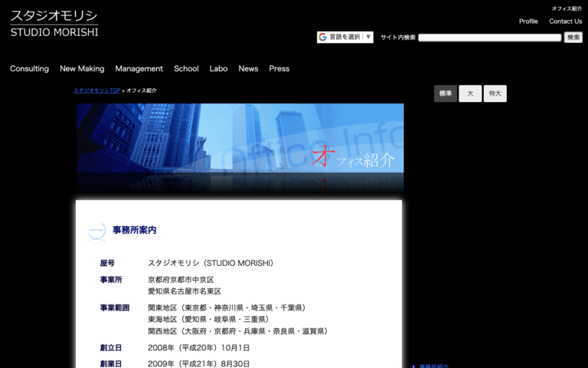Select the 標準 font size button
Screen dimensions: 588x368
click(446, 94)
